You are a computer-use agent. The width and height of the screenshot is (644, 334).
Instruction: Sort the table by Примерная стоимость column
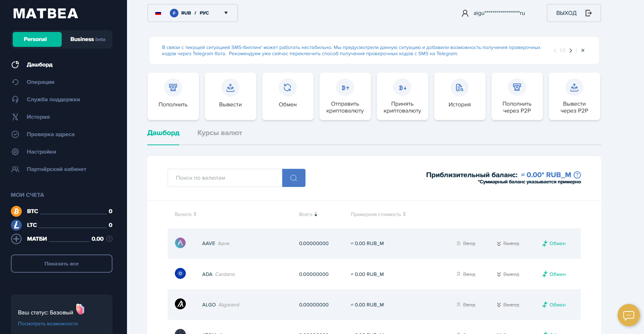[378, 214]
